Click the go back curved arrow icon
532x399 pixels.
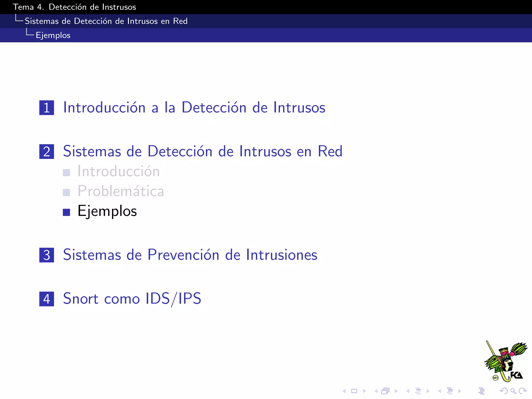click(x=503, y=391)
